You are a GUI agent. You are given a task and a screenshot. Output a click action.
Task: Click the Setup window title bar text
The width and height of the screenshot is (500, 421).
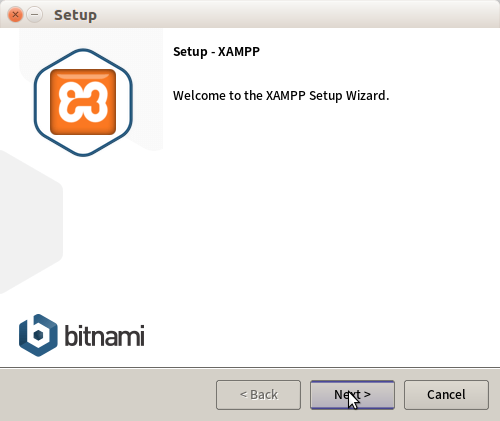[x=76, y=15]
